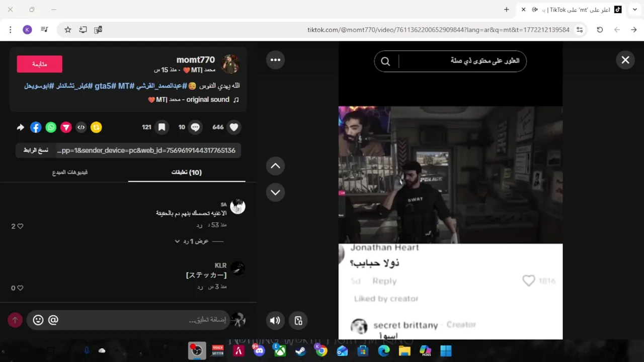Like the comment by KLR
The height and width of the screenshot is (362, 644).
20,288
